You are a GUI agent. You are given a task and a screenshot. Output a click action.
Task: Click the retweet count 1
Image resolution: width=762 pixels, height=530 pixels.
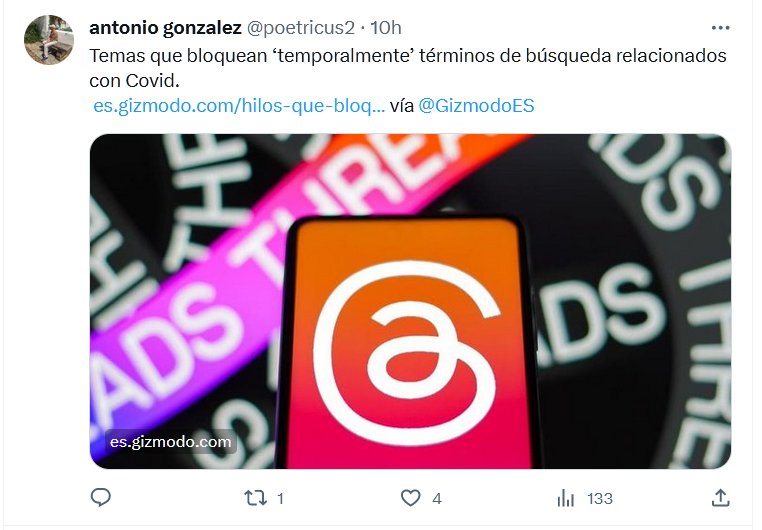280,498
